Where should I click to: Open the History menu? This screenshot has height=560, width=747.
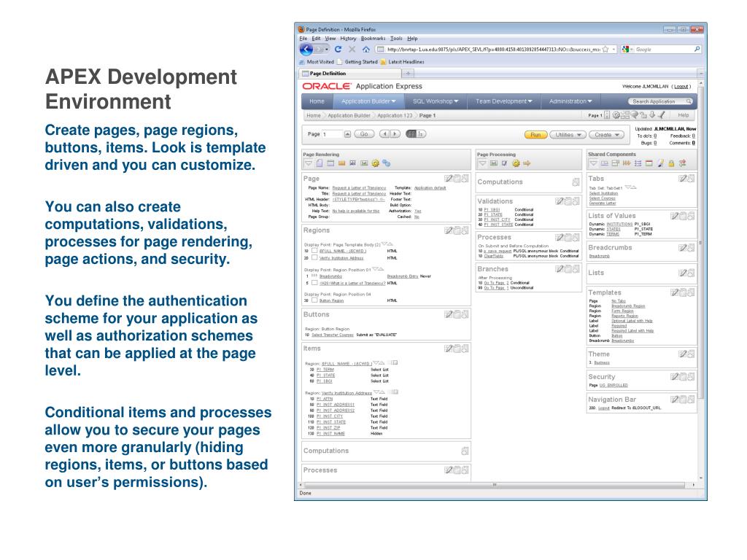(x=348, y=39)
